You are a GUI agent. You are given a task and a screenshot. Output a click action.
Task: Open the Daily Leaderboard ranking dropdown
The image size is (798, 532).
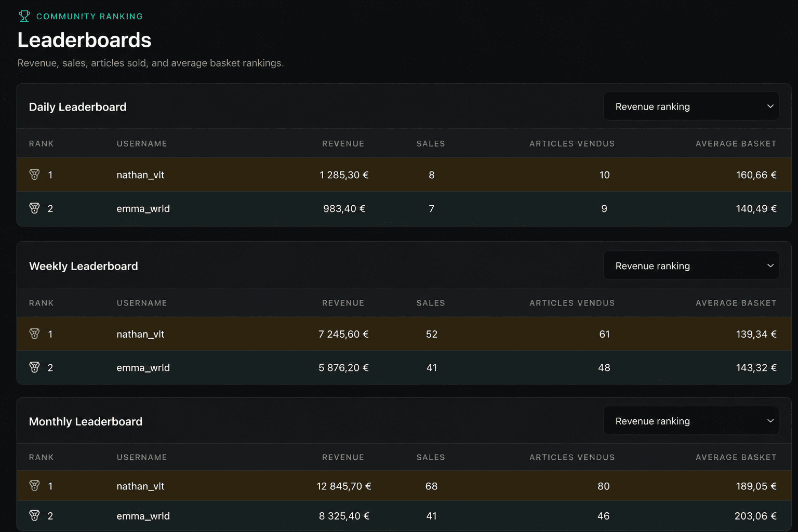coord(691,107)
